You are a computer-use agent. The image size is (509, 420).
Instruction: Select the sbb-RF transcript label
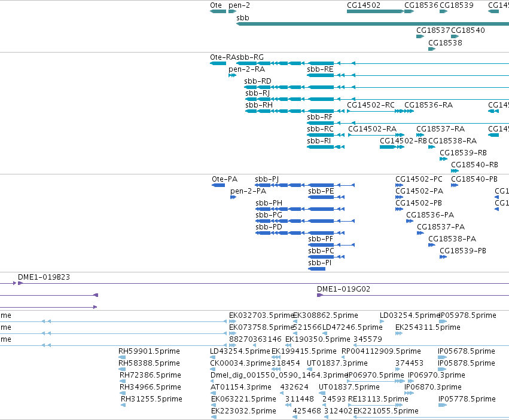(320, 117)
